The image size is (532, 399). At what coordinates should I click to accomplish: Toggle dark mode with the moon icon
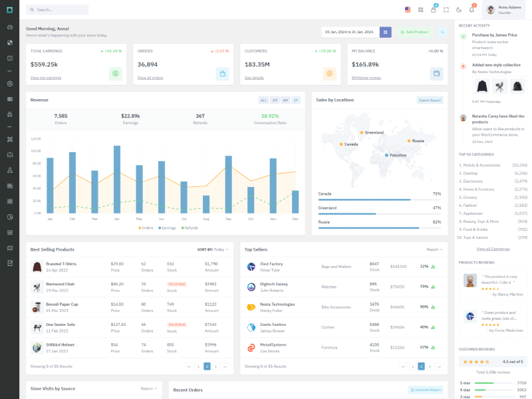[x=459, y=10]
